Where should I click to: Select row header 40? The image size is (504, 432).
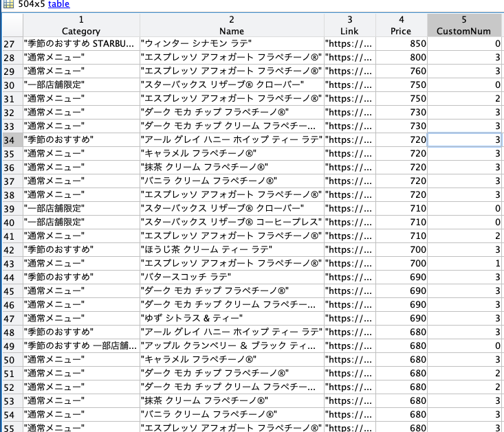(12, 223)
